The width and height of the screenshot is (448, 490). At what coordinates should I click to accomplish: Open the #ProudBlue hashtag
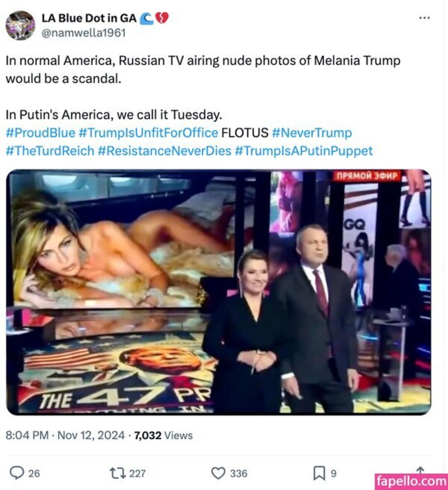40,133
